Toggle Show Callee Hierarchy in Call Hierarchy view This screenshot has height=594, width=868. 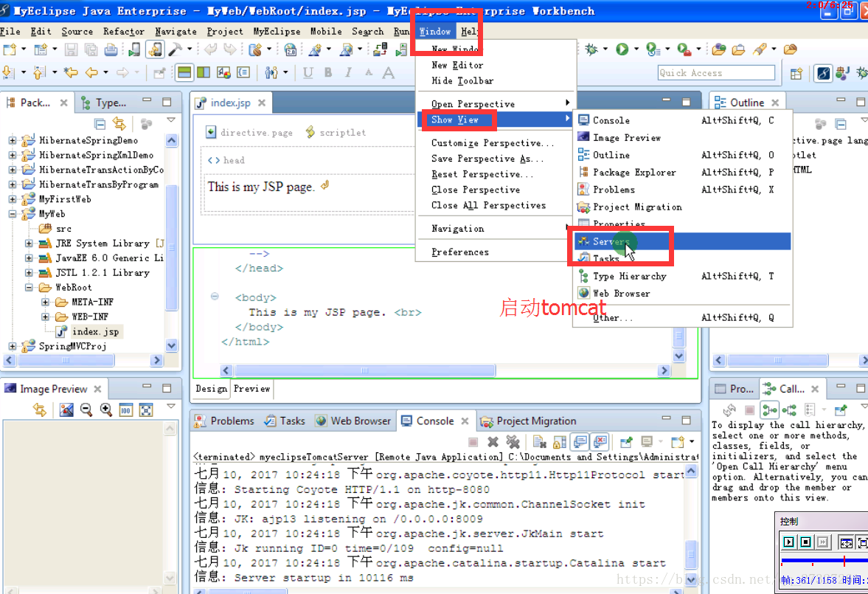789,410
